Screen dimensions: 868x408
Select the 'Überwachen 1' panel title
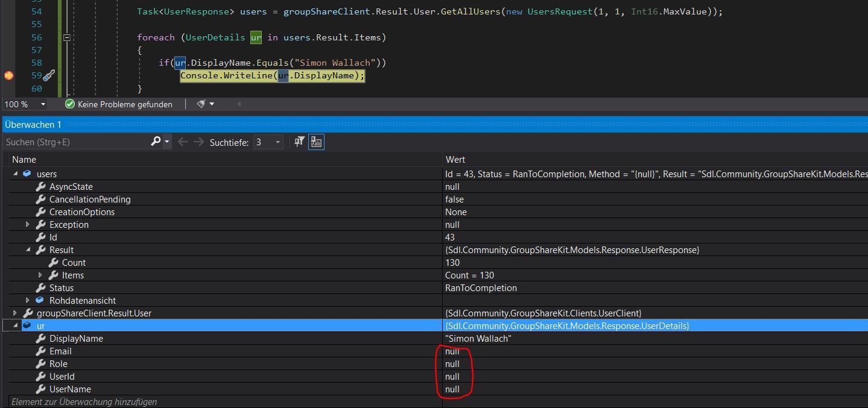click(x=33, y=124)
